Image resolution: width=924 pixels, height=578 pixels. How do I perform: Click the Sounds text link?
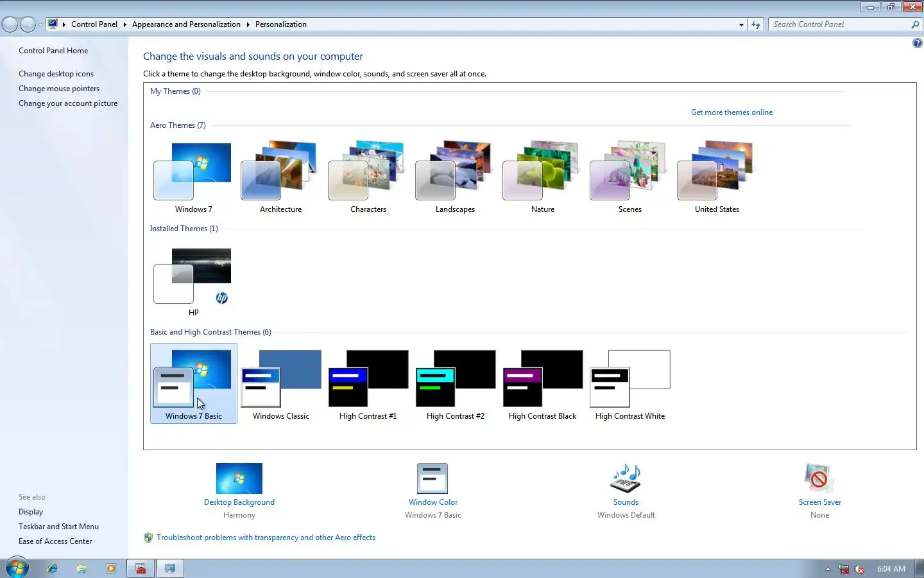click(x=626, y=502)
